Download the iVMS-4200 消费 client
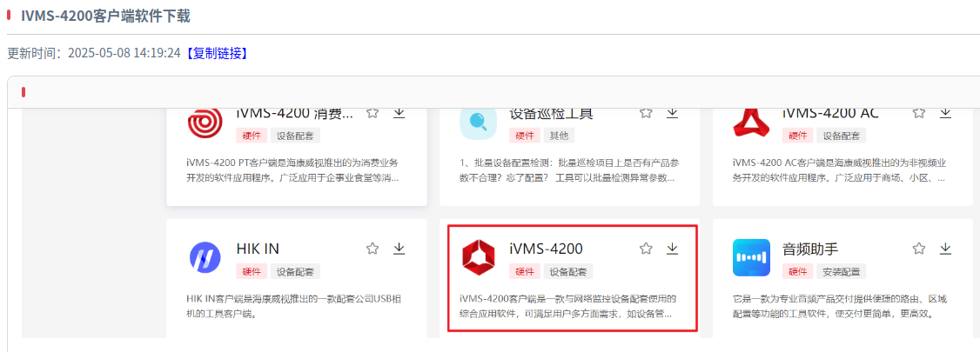980x352 pixels. coord(399,113)
